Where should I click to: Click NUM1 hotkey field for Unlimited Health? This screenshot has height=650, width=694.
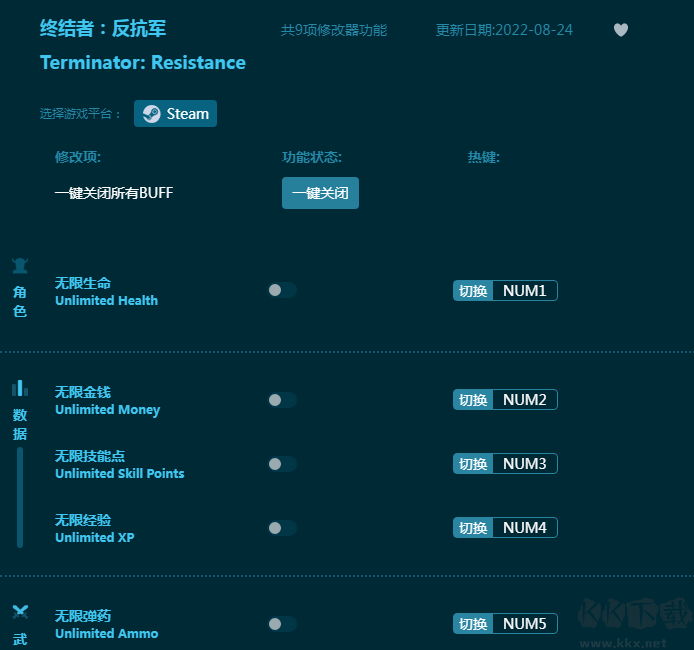tap(525, 291)
